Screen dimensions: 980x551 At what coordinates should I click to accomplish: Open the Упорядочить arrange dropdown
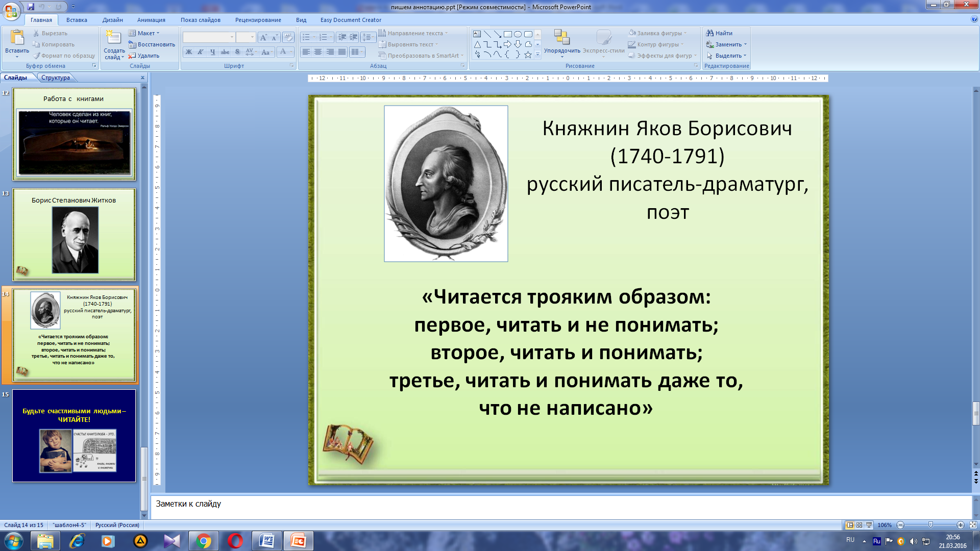tap(562, 44)
